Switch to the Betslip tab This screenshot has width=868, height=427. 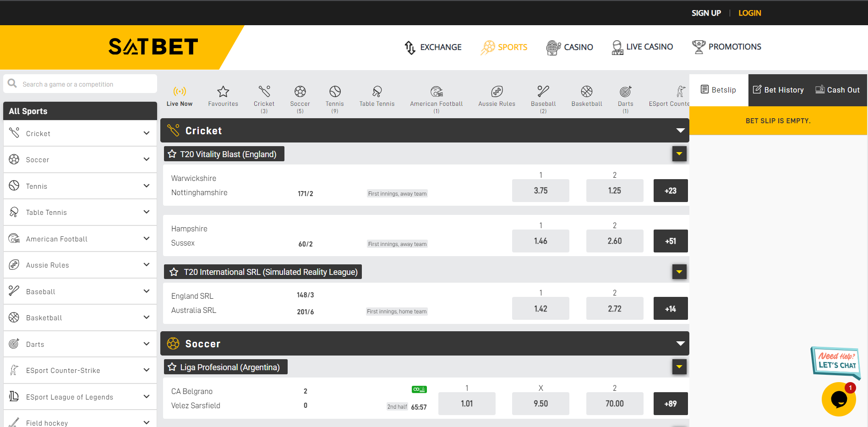tap(719, 90)
